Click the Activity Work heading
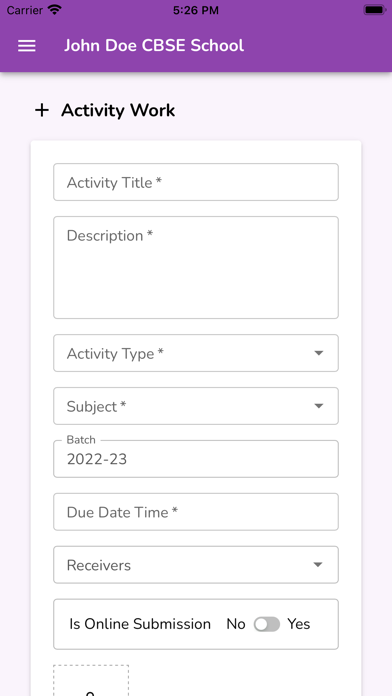 click(x=118, y=111)
